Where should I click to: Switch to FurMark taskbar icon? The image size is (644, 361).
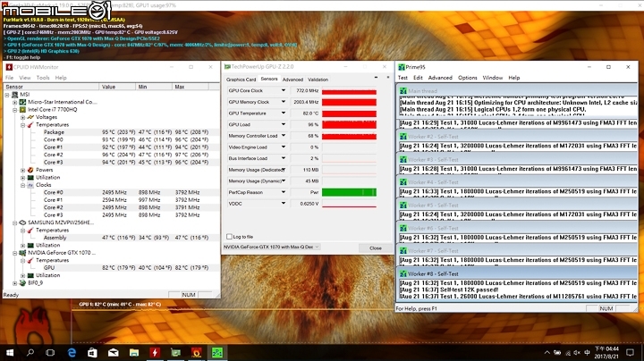[x=196, y=352]
